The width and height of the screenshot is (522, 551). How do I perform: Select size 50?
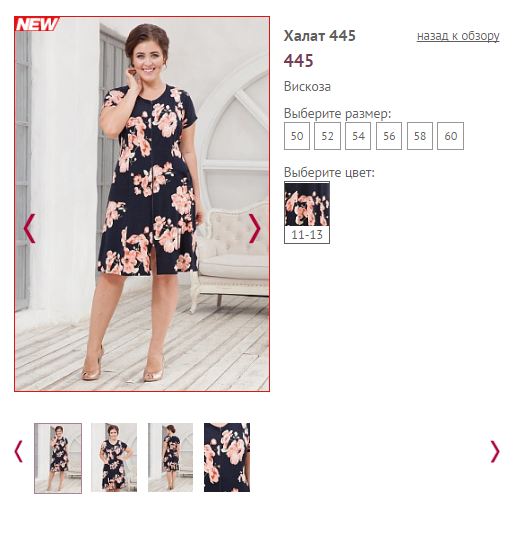coord(297,136)
